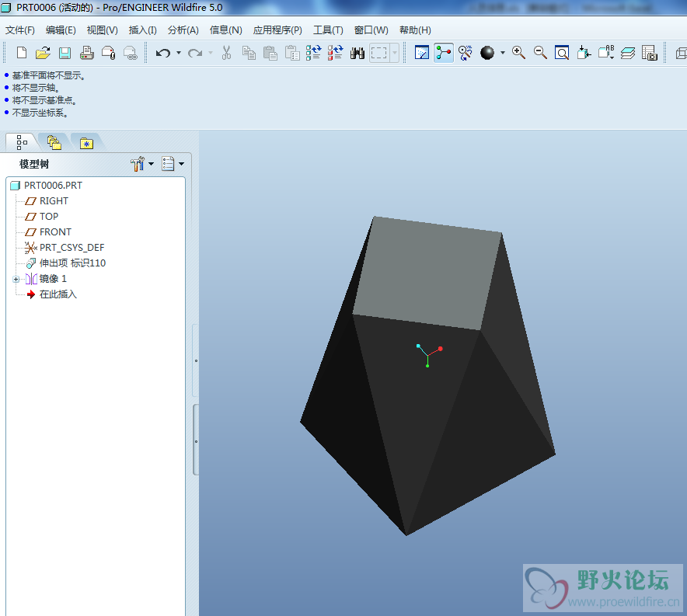The height and width of the screenshot is (616, 687).
Task: Open the find tool with binoculars icon
Action: coord(357,54)
